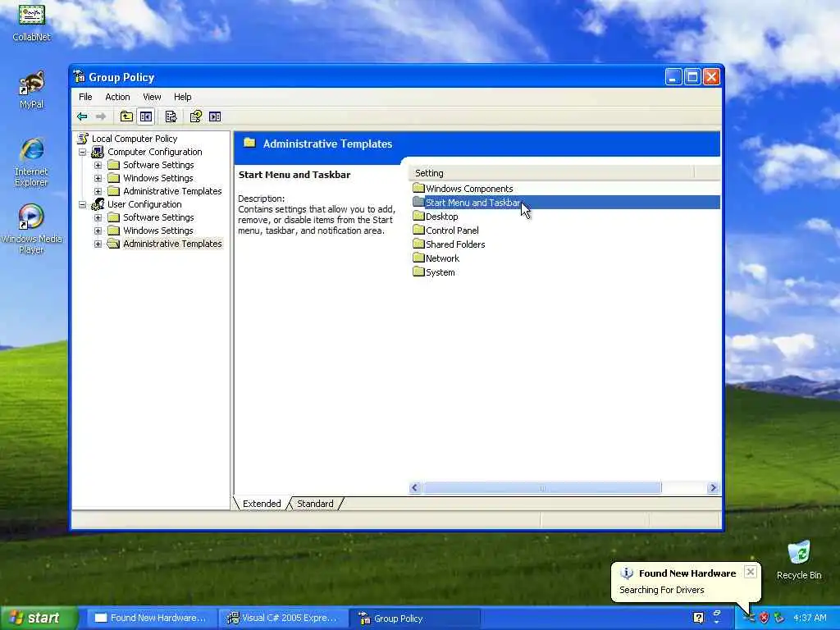The height and width of the screenshot is (630, 840).
Task: Open the MyPal desktop icon
Action: click(32, 89)
